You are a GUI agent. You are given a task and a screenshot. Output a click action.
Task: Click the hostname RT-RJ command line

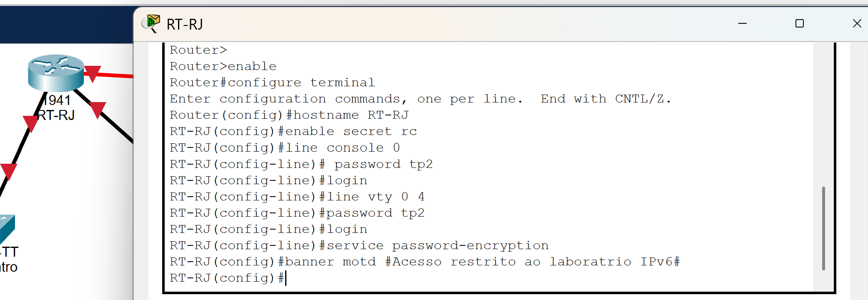(289, 115)
